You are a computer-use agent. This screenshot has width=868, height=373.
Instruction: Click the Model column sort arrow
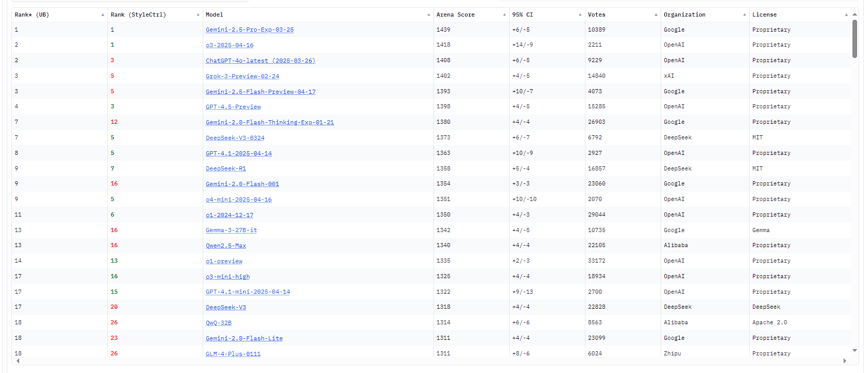click(429, 15)
